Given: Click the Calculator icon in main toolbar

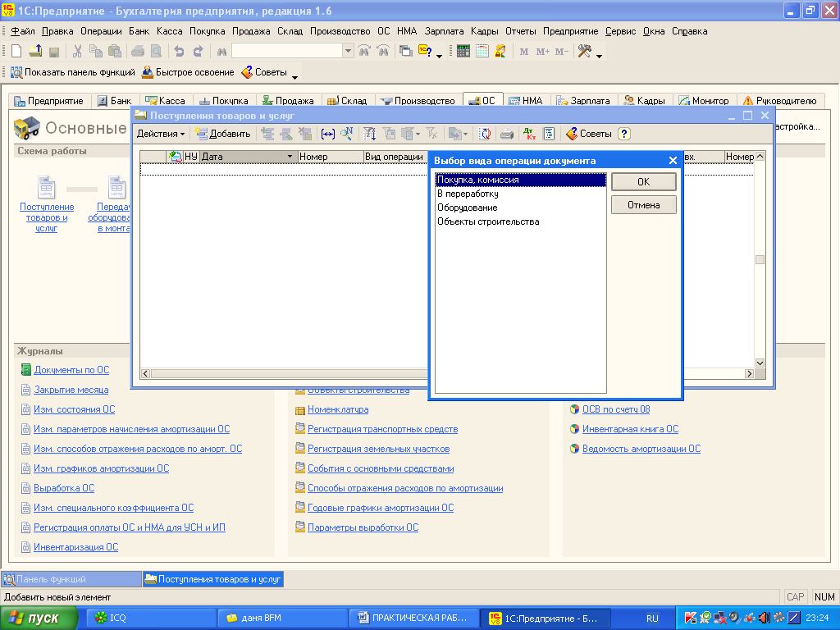Looking at the screenshot, I should [x=463, y=52].
